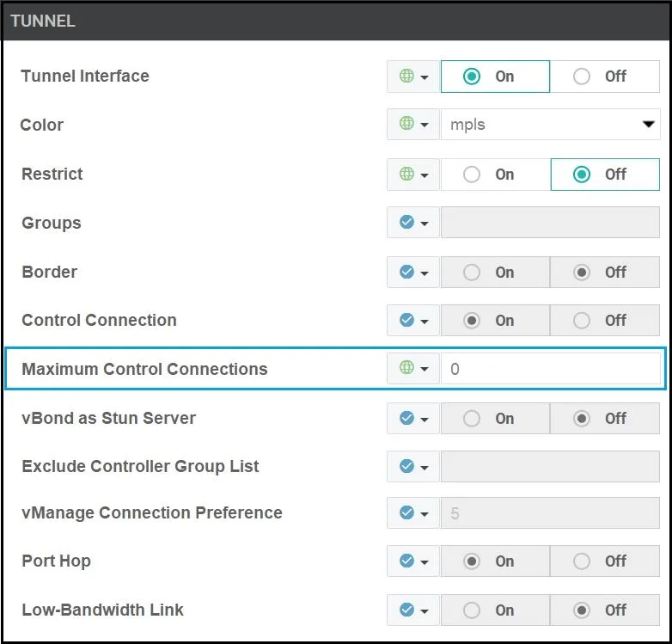Click the Maximum Control Connections value field

tap(550, 368)
